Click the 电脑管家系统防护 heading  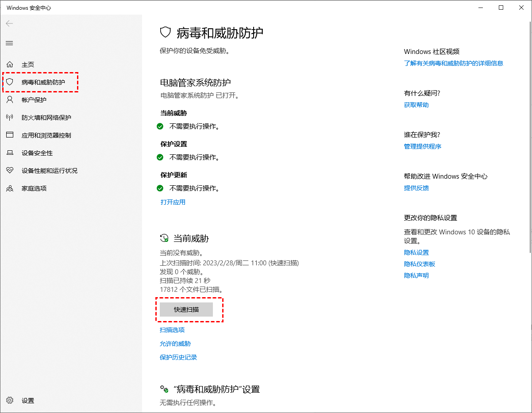coord(196,83)
